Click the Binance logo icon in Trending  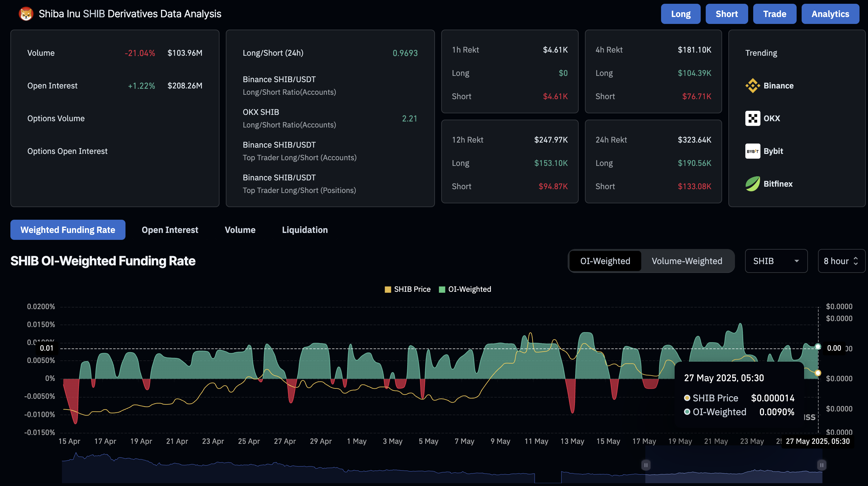(x=752, y=86)
